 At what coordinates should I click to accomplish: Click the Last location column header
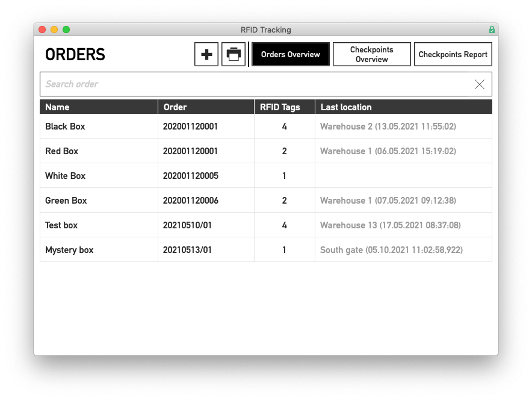point(348,107)
